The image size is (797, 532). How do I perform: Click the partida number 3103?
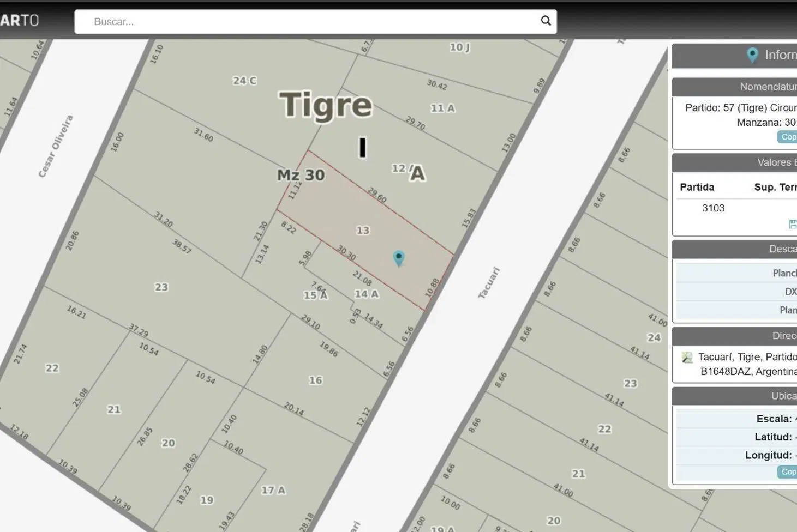(713, 208)
